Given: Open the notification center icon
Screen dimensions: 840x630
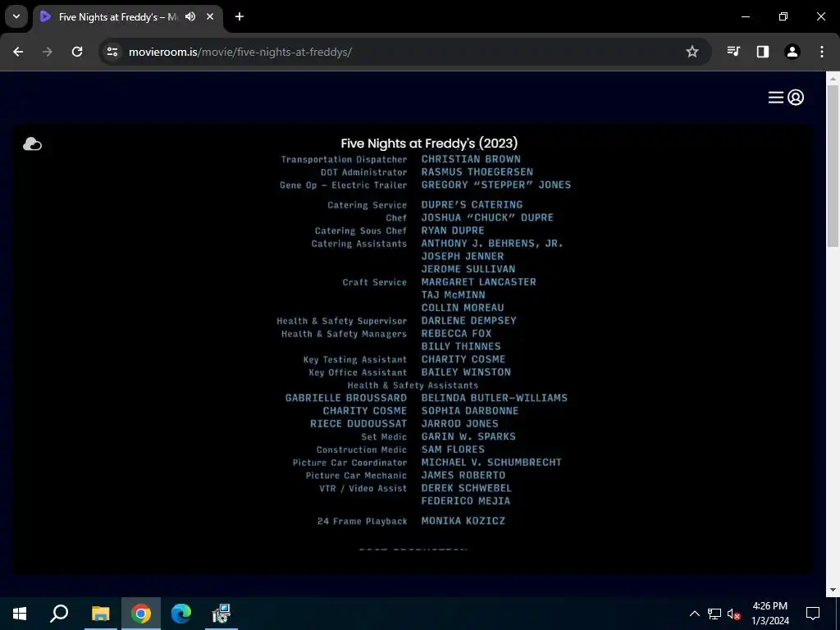Looking at the screenshot, I should point(813,614).
